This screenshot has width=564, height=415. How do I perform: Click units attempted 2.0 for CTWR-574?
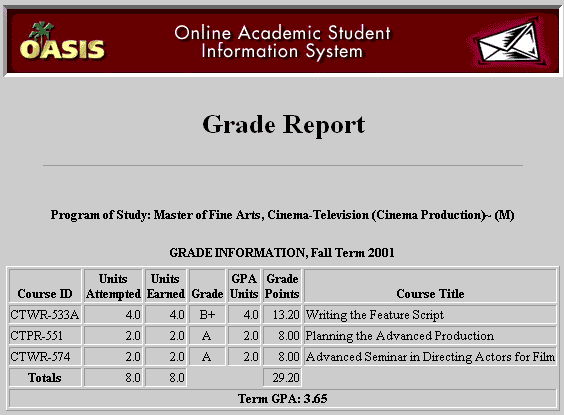click(x=113, y=356)
